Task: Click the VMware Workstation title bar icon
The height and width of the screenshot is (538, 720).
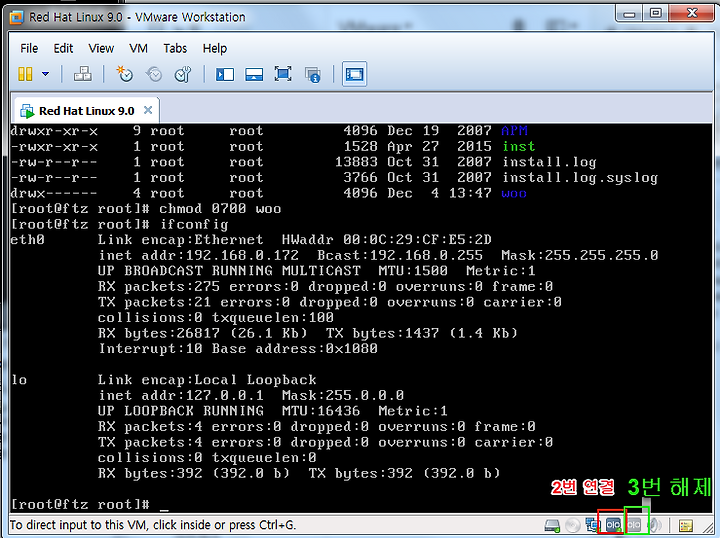Action: (17, 17)
